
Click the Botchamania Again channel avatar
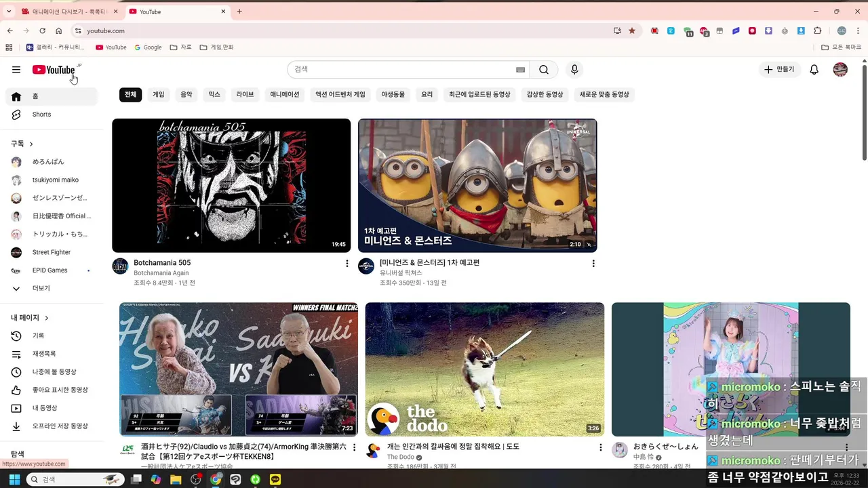[x=120, y=266]
